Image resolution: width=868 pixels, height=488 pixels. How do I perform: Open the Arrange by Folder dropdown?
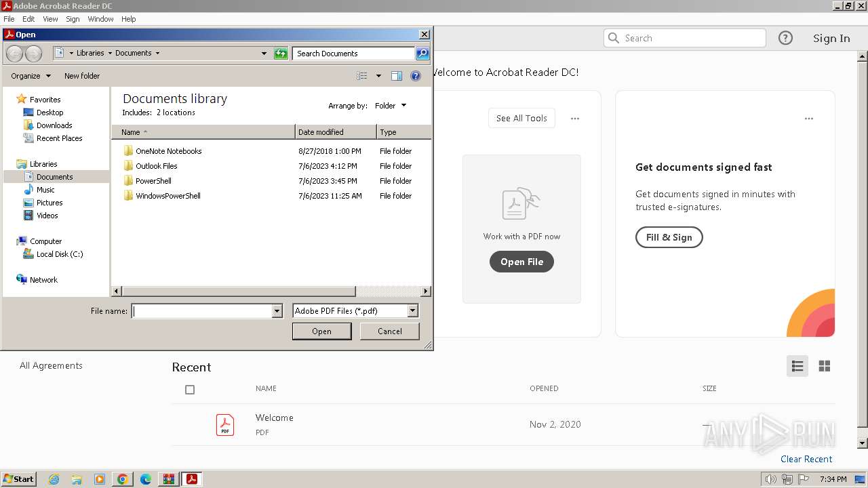click(391, 106)
